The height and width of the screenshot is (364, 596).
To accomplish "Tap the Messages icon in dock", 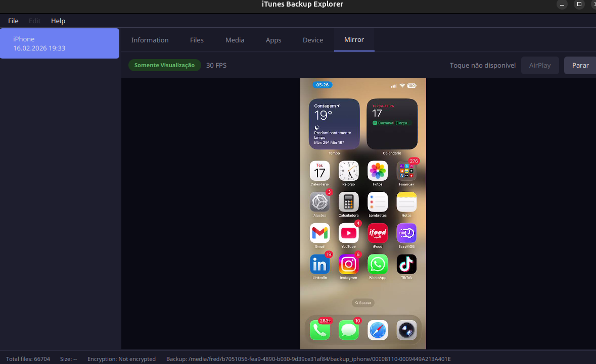I will [349, 330].
